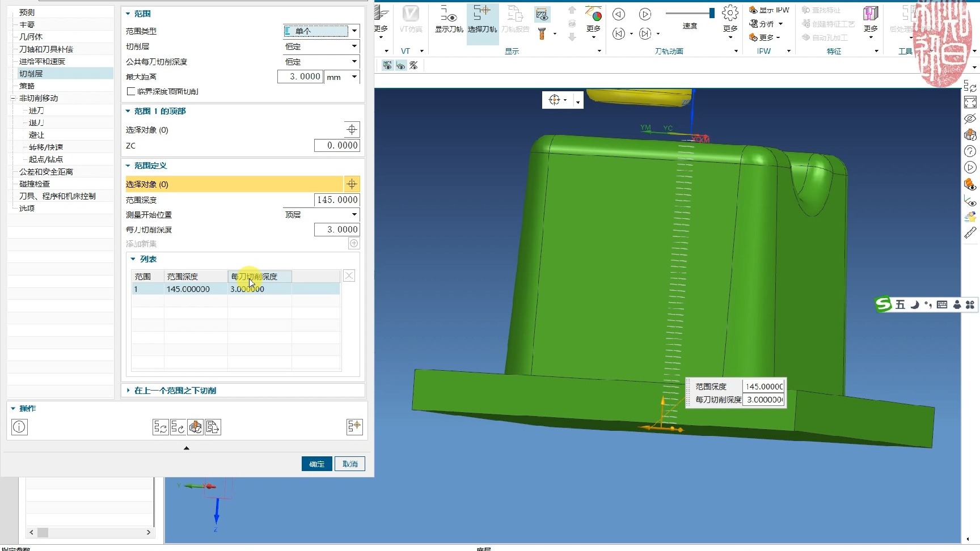This screenshot has width=980, height=551.
Task: Click the 更多 button in the IPW group
Action: point(764,37)
